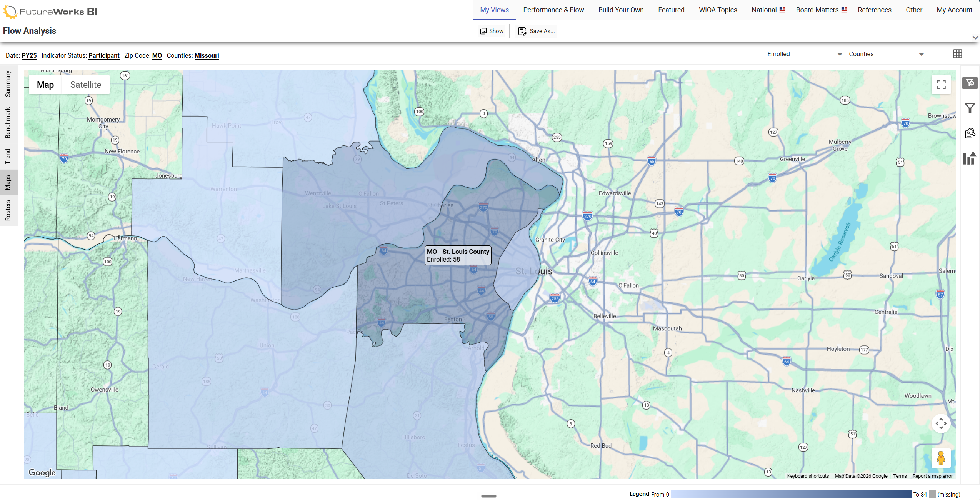
Task: Click Save As toolbar button
Action: point(537,31)
